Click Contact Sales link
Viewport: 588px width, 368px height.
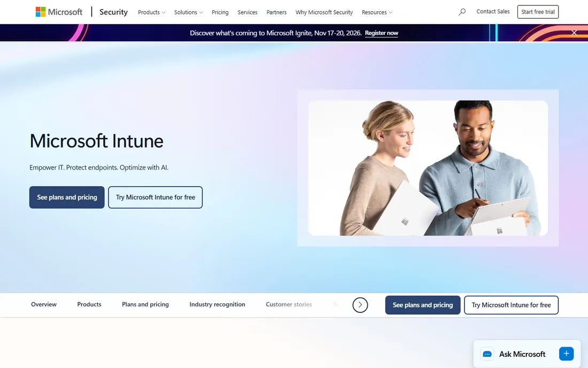pyautogui.click(x=493, y=12)
